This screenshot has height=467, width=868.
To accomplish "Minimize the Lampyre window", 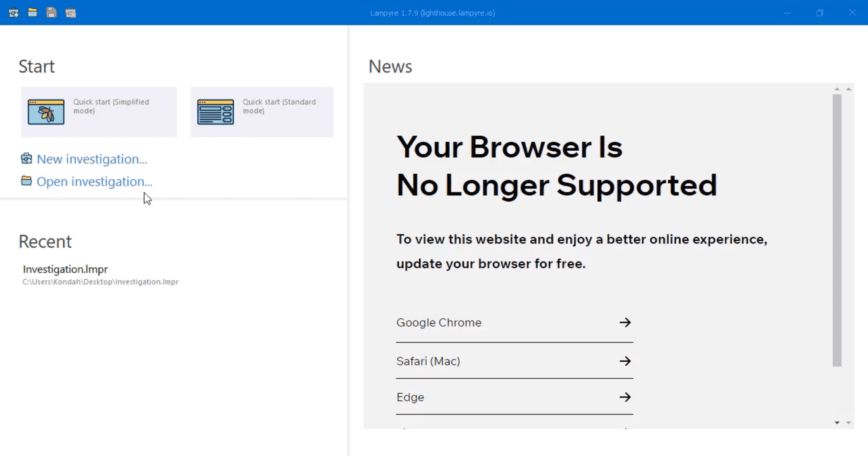I will 787,13.
